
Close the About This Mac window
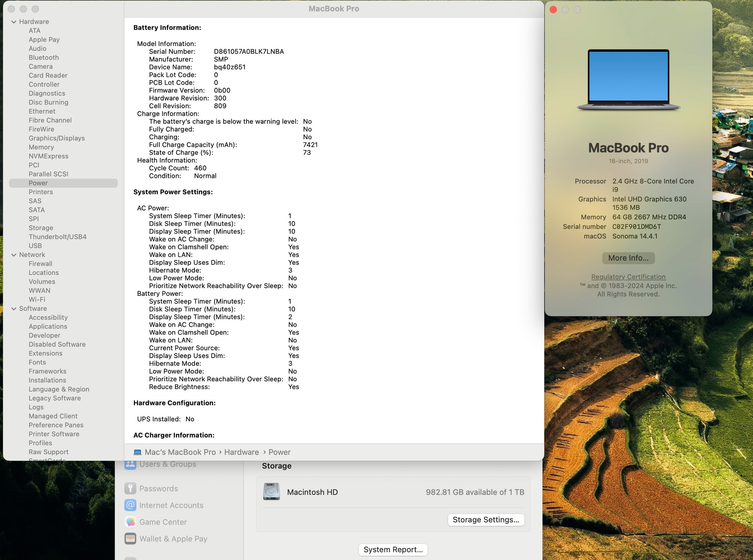pyautogui.click(x=553, y=10)
